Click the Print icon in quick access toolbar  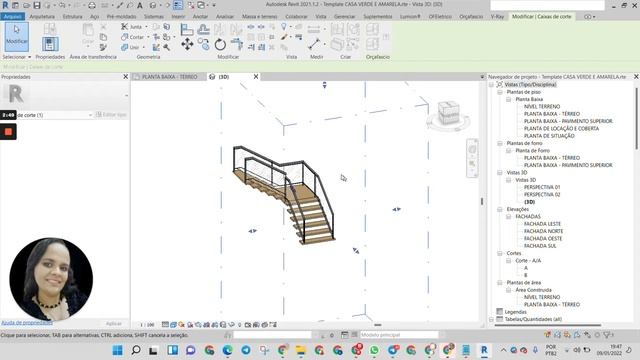(92, 5)
